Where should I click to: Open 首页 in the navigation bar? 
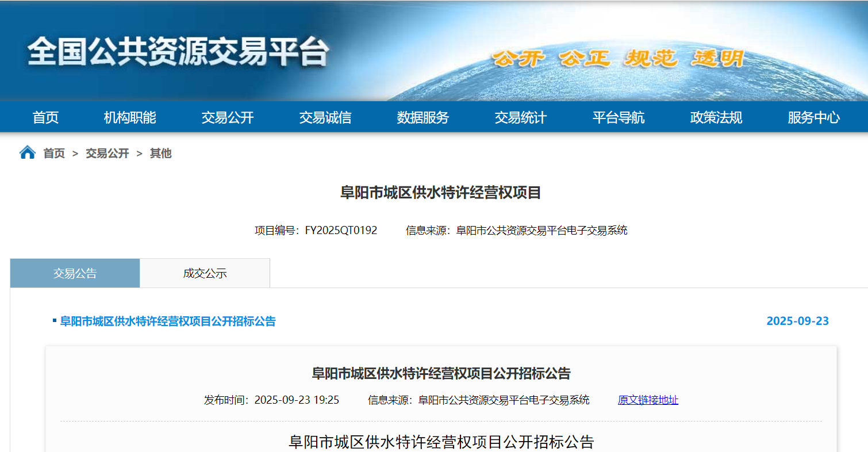45,118
